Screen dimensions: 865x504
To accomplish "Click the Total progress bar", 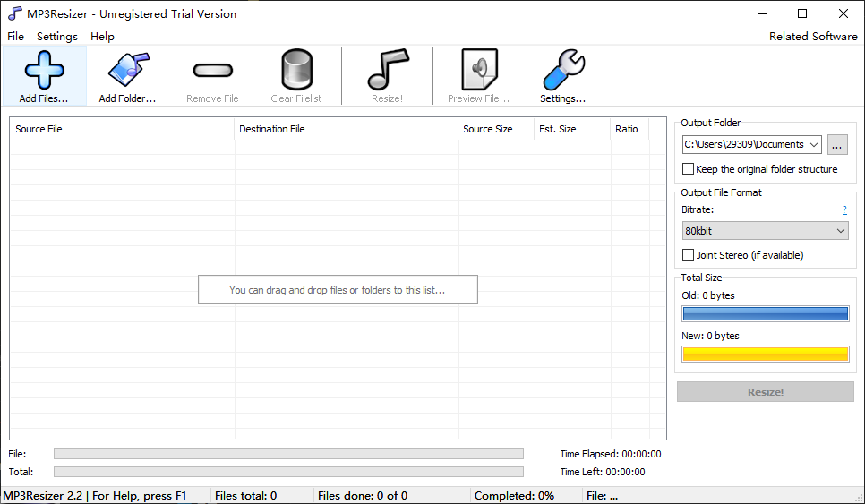I will click(x=288, y=472).
